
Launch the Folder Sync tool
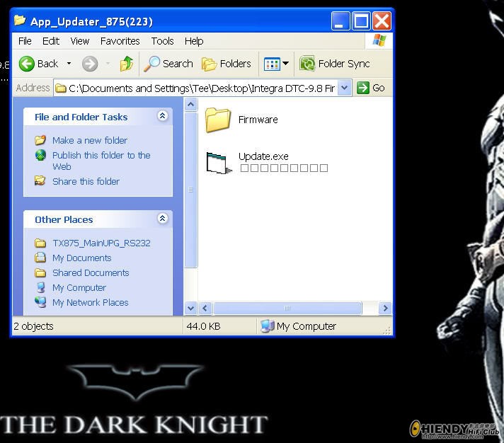tap(335, 64)
